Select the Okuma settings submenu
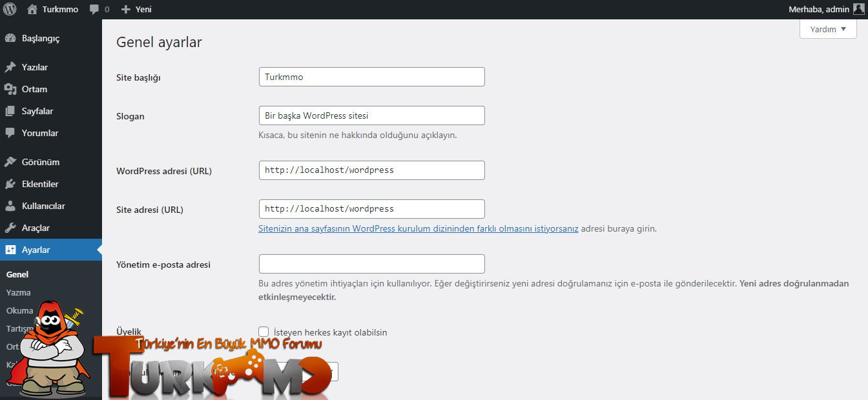This screenshot has width=868, height=400. click(19, 310)
